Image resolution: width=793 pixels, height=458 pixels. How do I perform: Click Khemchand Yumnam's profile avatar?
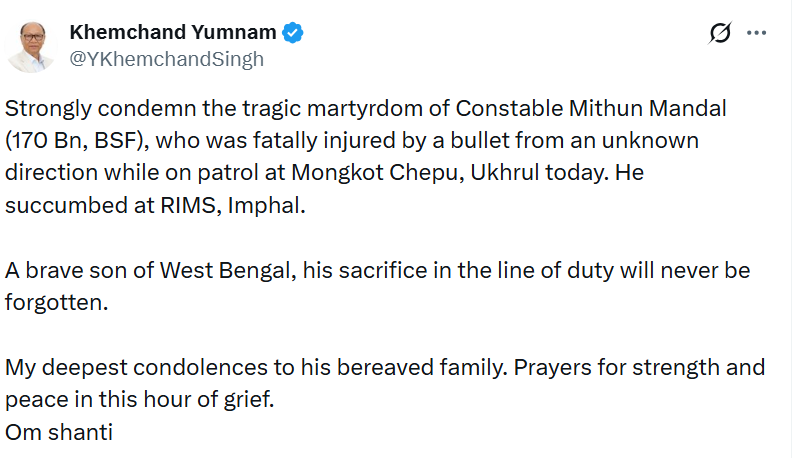point(31,46)
